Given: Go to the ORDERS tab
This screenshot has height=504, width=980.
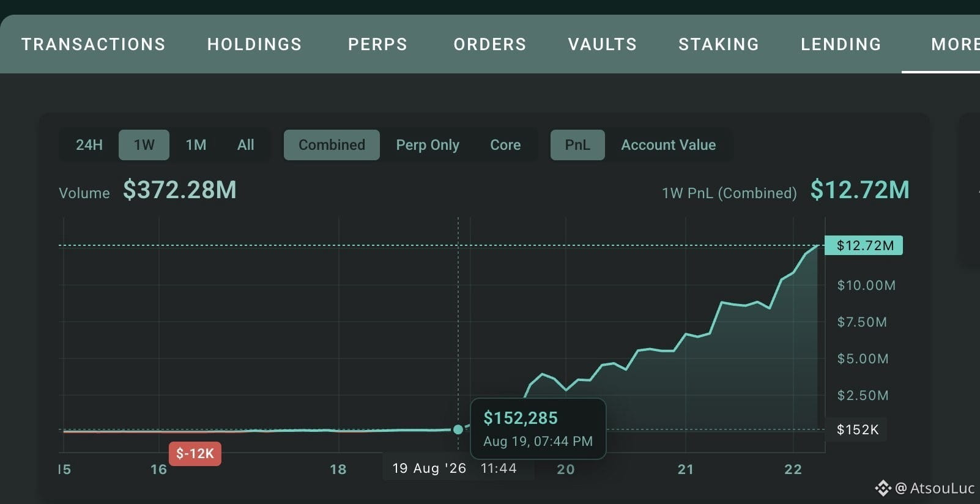Looking at the screenshot, I should tap(489, 44).
